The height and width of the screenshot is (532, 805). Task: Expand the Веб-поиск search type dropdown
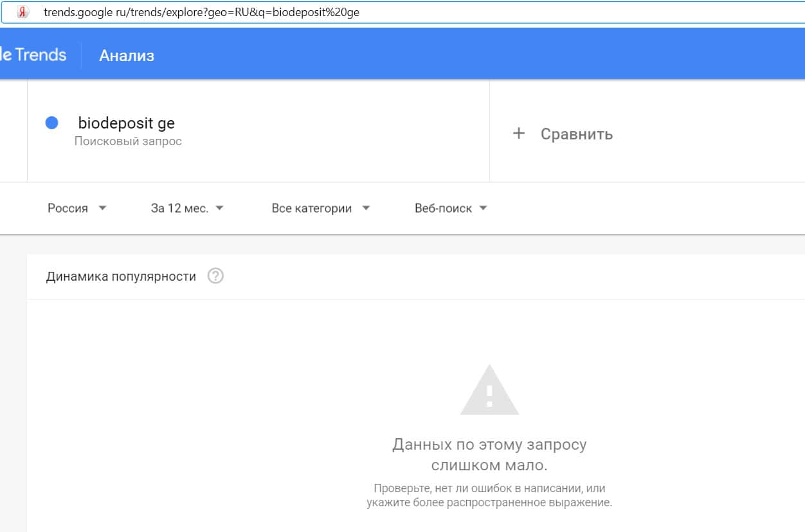point(444,208)
